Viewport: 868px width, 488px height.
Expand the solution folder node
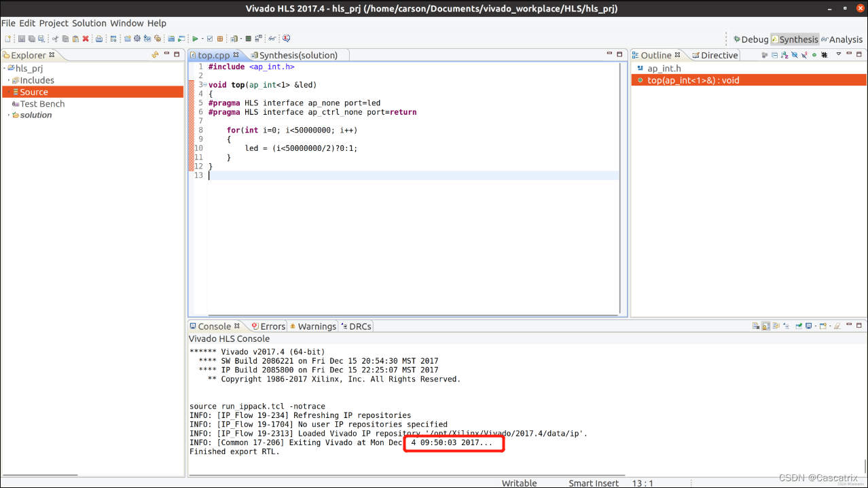pos(9,115)
